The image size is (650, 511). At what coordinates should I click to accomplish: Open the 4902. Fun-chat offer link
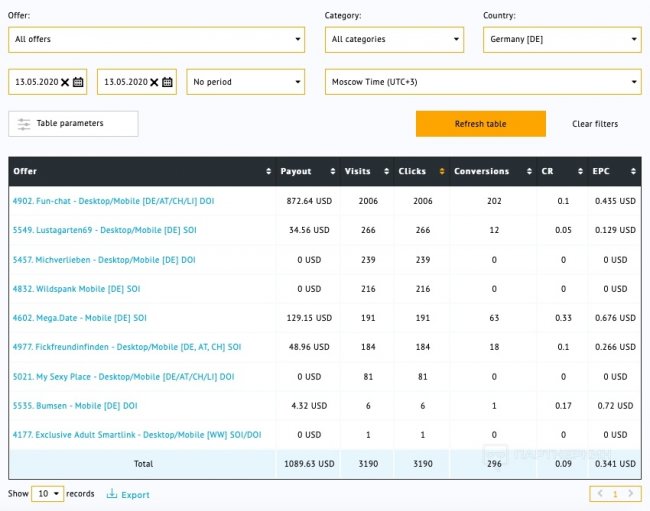113,201
